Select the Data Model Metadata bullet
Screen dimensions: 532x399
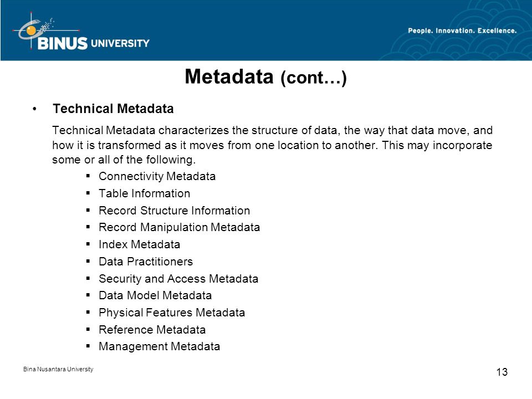coord(155,295)
